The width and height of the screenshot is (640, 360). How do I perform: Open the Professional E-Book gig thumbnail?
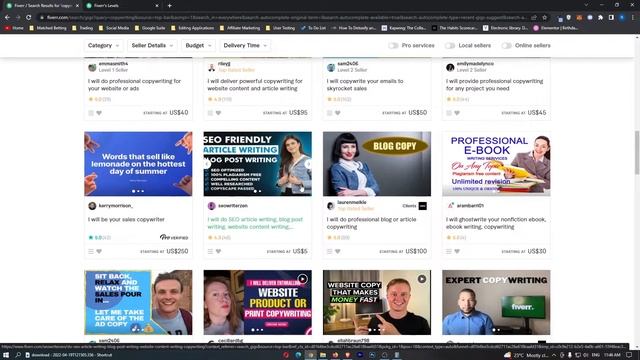point(496,164)
